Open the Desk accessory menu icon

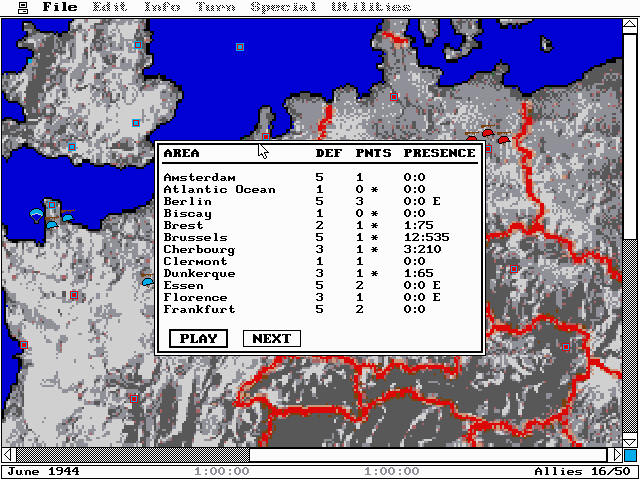24,7
